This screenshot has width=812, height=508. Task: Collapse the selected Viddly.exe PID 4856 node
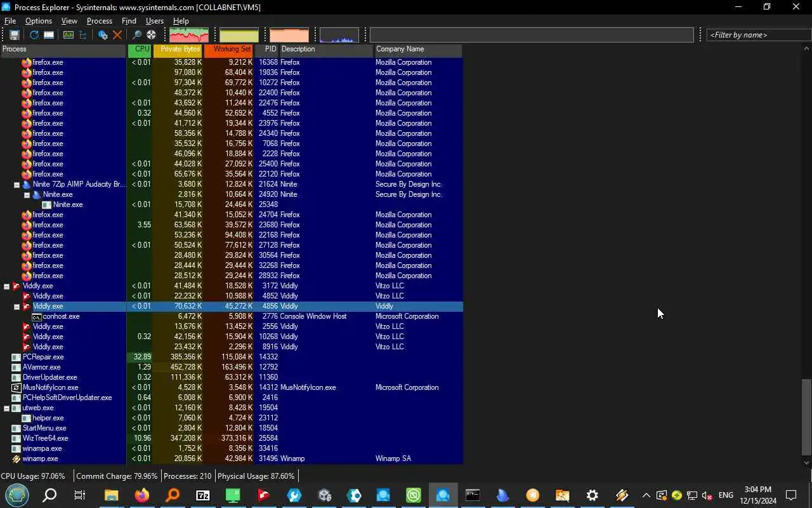coord(16,307)
